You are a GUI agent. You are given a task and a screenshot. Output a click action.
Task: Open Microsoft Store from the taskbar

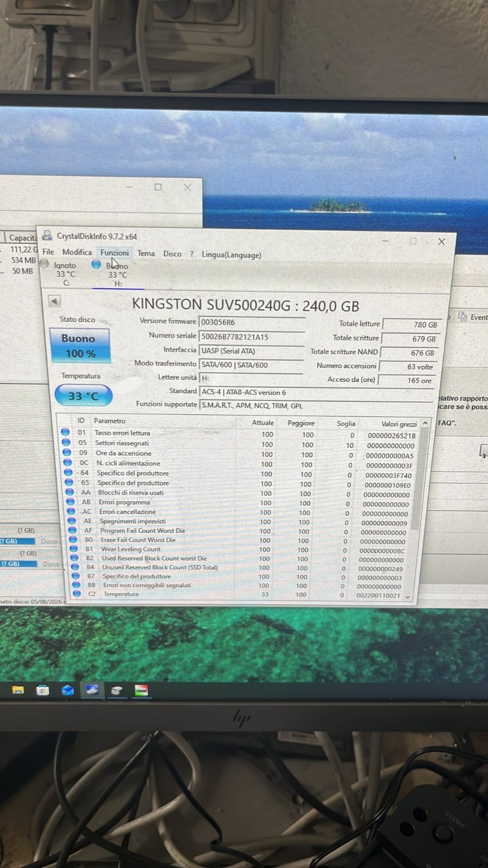click(x=42, y=690)
